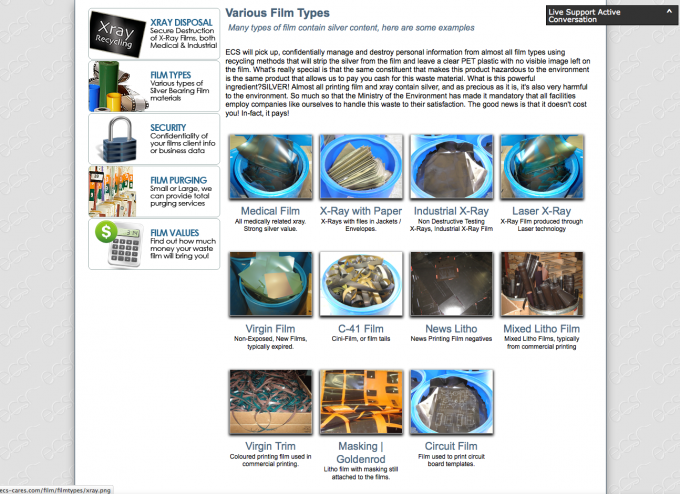680x494 pixels.
Task: Click the padlock Security icon
Action: [120, 139]
